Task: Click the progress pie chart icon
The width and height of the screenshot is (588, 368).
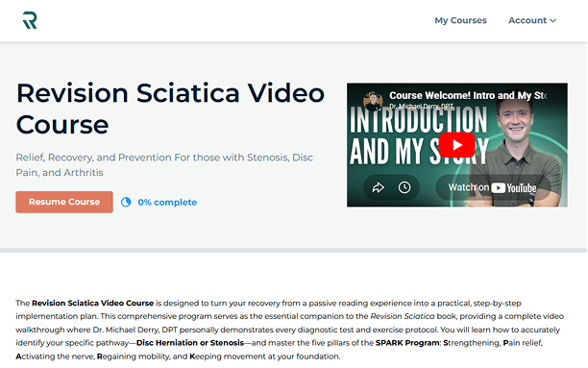Action: (x=126, y=202)
